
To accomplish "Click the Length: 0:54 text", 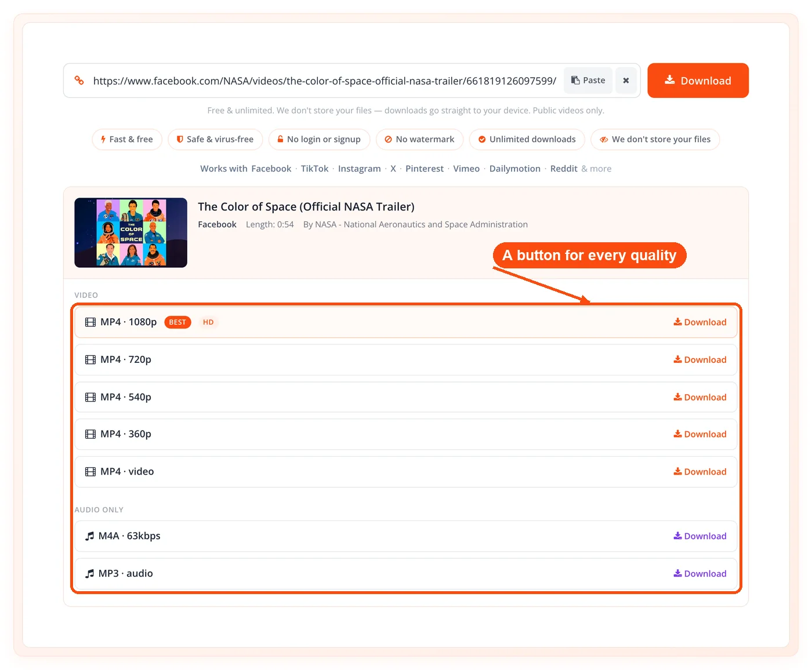I will 270,224.
